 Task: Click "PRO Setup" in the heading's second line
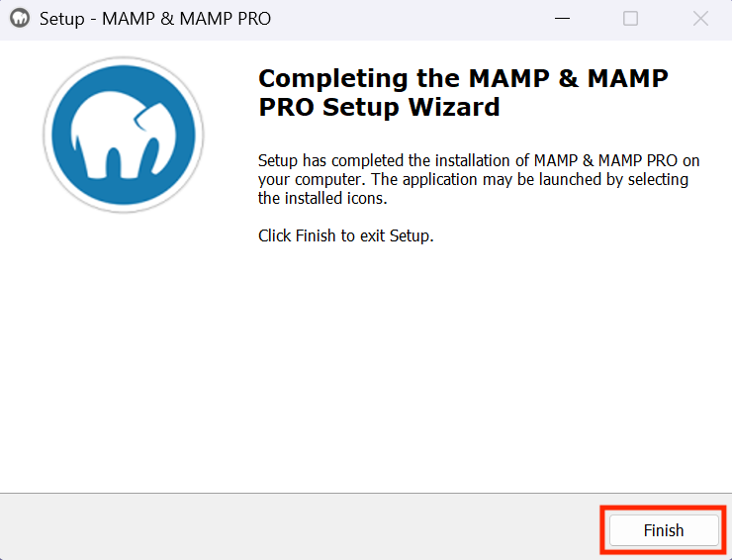tap(328, 107)
